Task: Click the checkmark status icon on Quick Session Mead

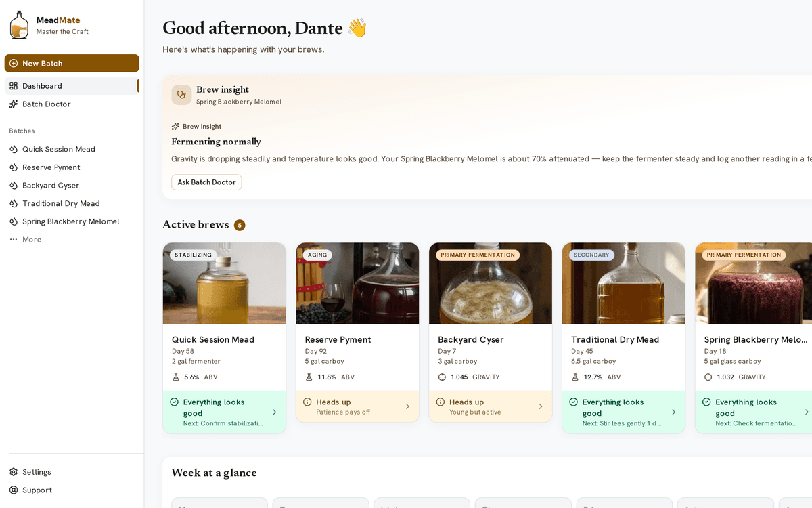Action: pyautogui.click(x=175, y=402)
